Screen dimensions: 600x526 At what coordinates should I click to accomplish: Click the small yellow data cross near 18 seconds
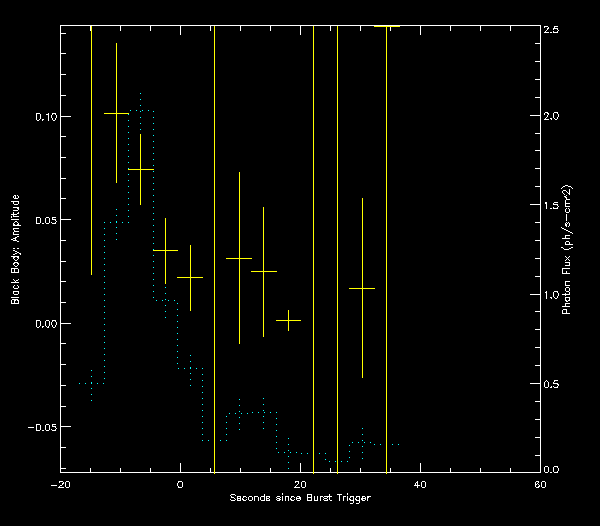[x=288, y=320]
